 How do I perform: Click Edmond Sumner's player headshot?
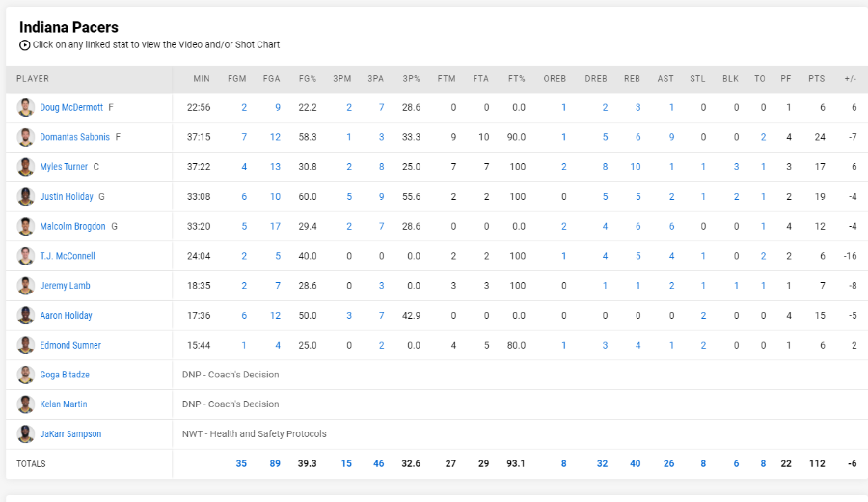[x=25, y=345]
